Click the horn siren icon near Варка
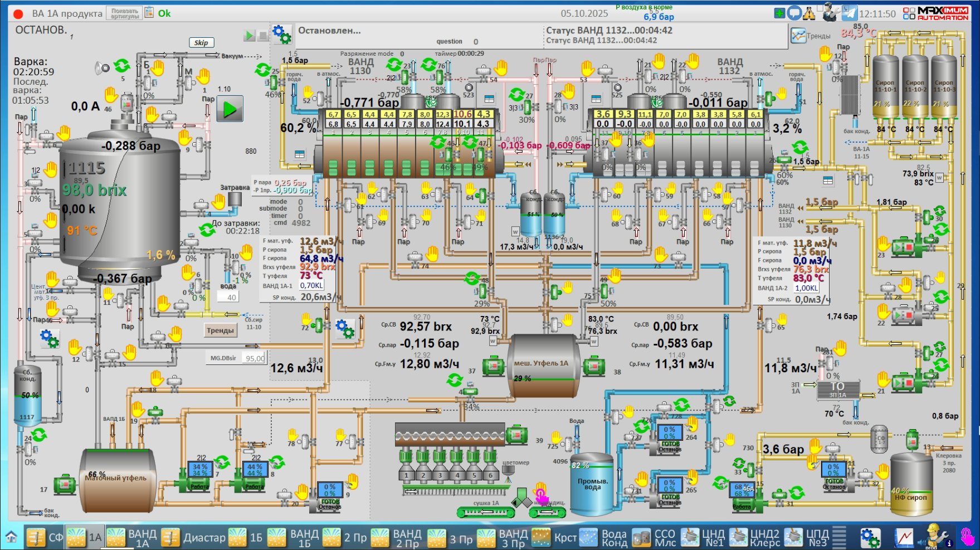Image resolution: width=980 pixels, height=550 pixels. tap(102, 68)
